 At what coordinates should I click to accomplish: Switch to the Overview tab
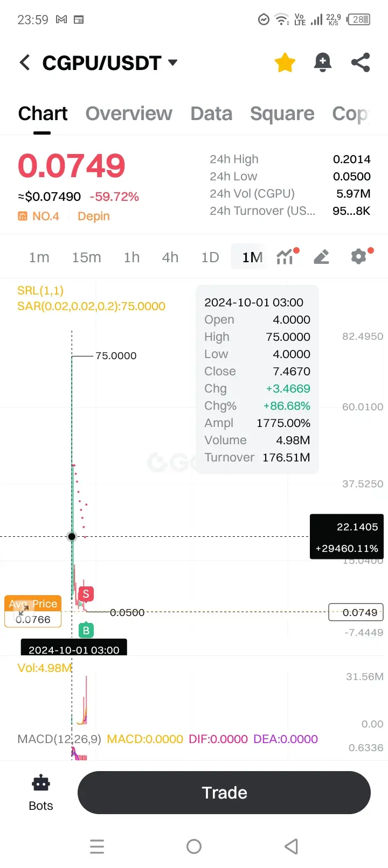point(129,114)
